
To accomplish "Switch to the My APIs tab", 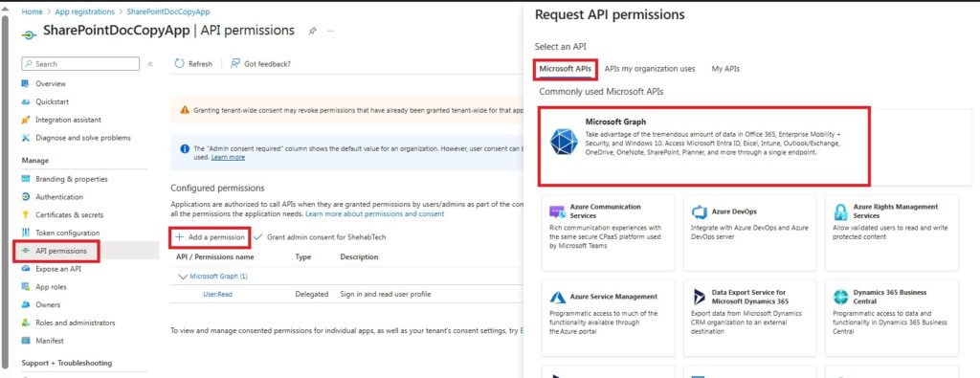I will [x=725, y=69].
